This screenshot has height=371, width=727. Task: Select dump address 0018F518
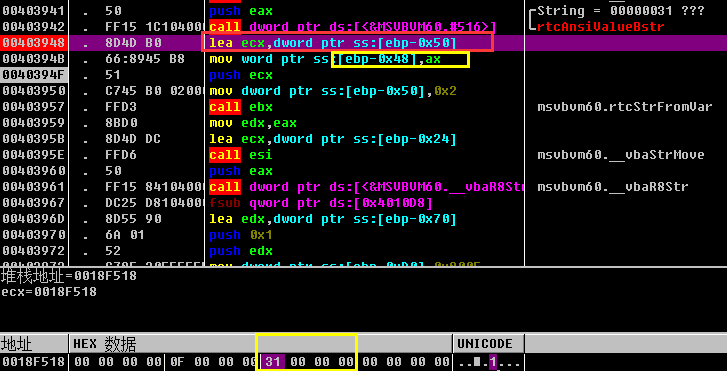tap(33, 362)
